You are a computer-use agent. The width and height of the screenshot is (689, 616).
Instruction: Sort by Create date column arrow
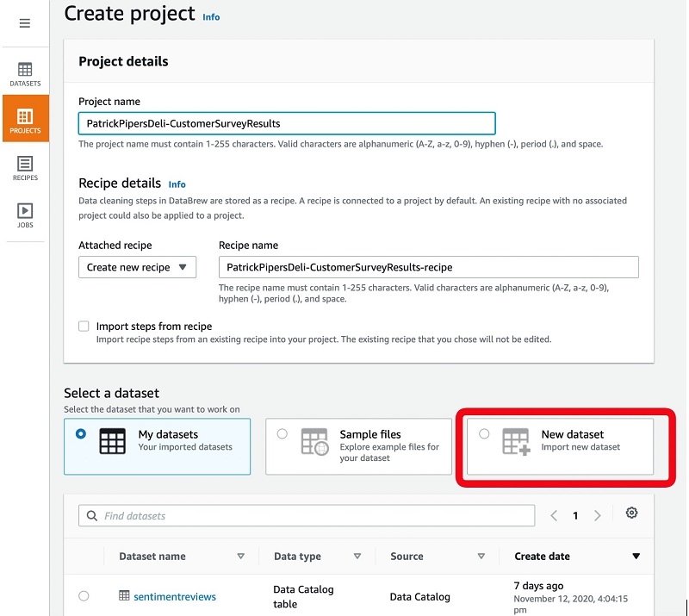tap(636, 557)
